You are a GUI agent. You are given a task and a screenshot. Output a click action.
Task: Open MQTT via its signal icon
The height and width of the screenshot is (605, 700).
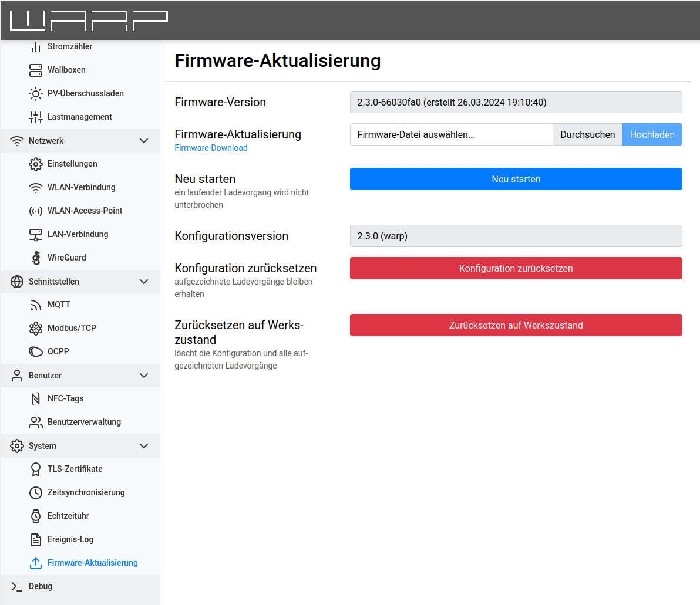point(36,305)
